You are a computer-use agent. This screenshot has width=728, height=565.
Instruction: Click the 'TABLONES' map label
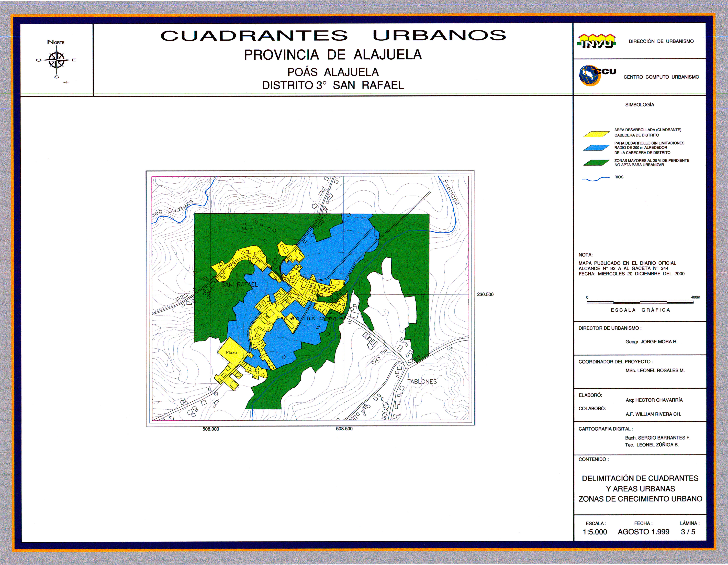[x=422, y=382]
